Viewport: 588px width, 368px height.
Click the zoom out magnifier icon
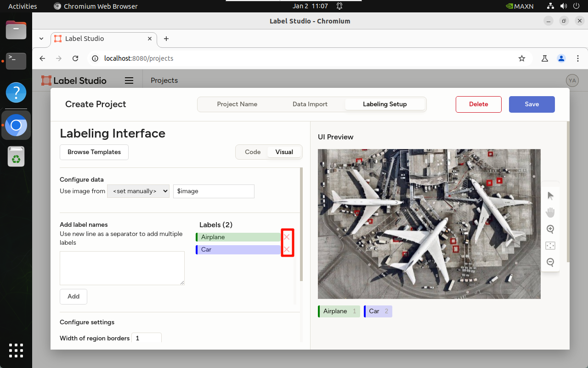click(x=550, y=262)
